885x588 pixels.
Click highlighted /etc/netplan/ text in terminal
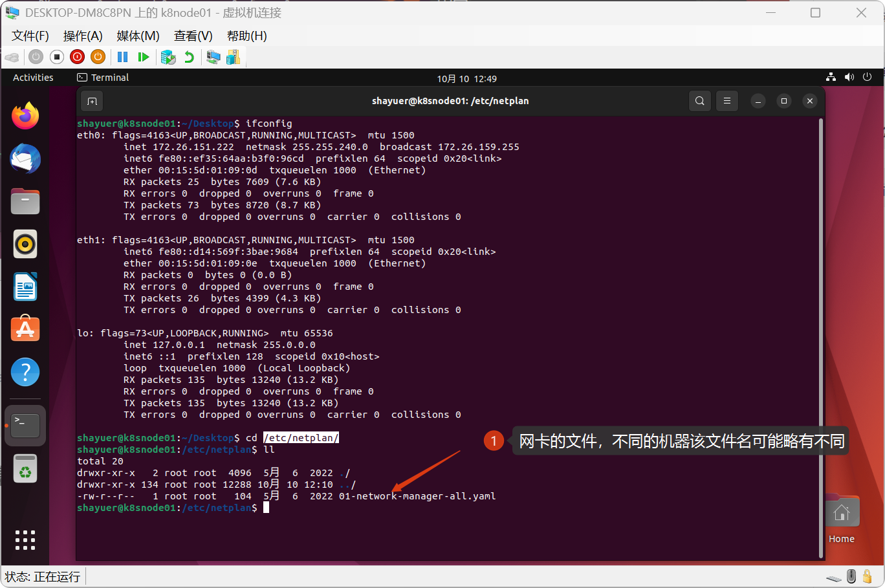coord(301,438)
